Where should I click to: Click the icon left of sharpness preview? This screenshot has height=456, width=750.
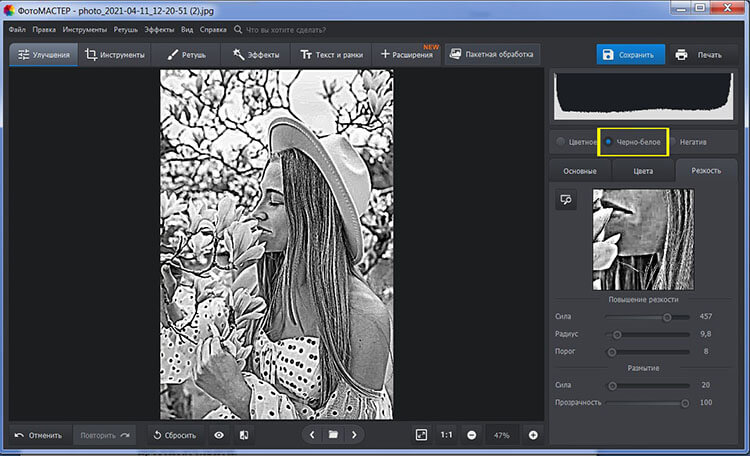567,200
